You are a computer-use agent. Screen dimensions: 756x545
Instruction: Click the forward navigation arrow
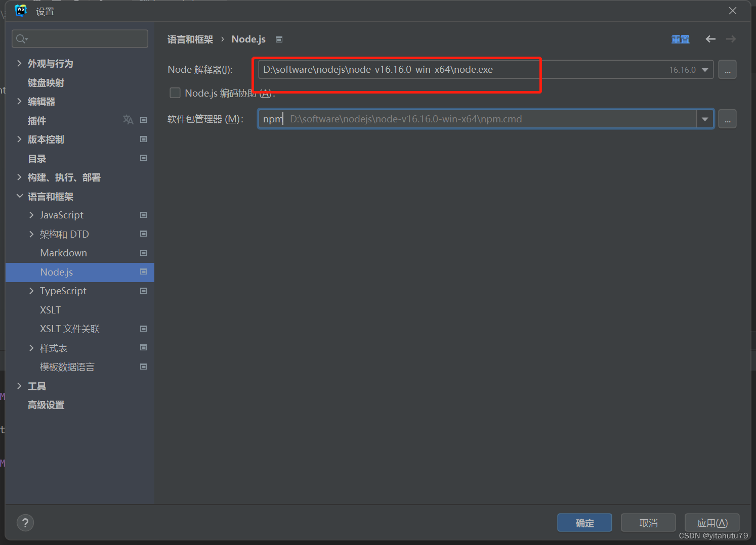click(x=731, y=39)
